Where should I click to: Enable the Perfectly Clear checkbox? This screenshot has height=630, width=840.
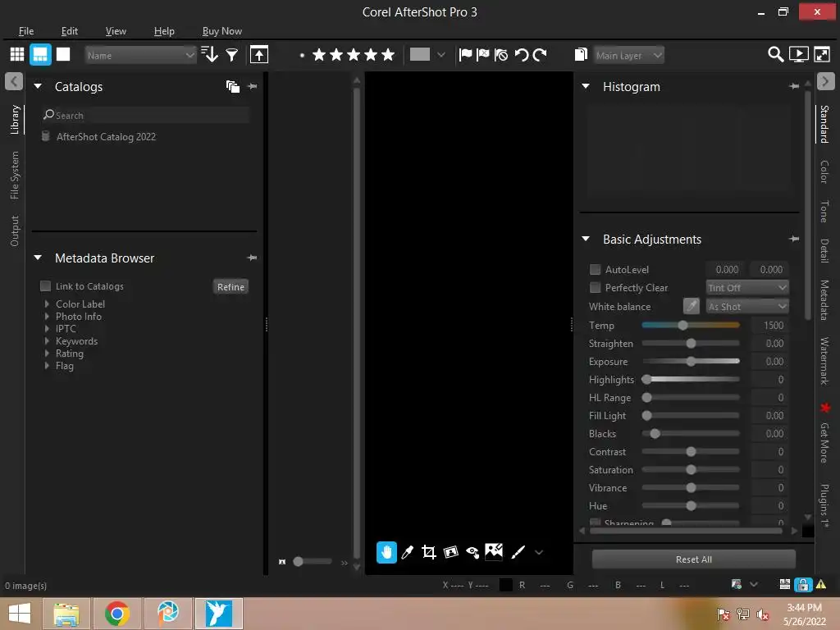point(596,288)
